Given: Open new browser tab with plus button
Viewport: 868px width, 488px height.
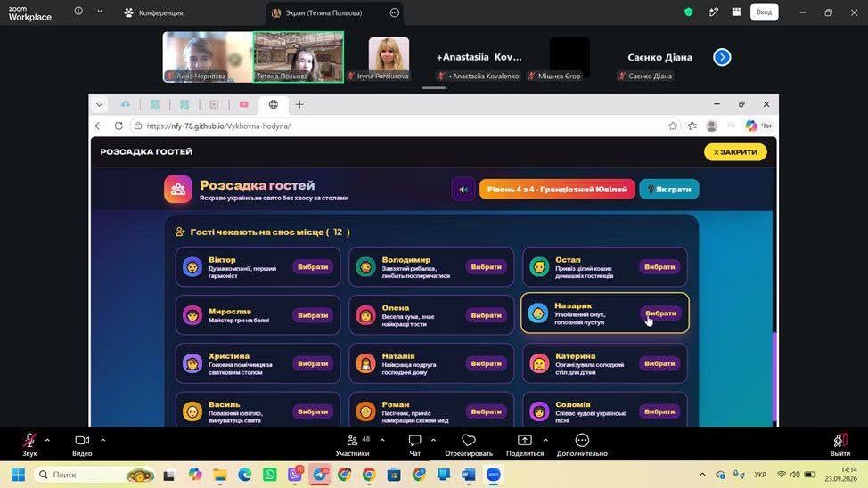Looking at the screenshot, I should point(299,104).
